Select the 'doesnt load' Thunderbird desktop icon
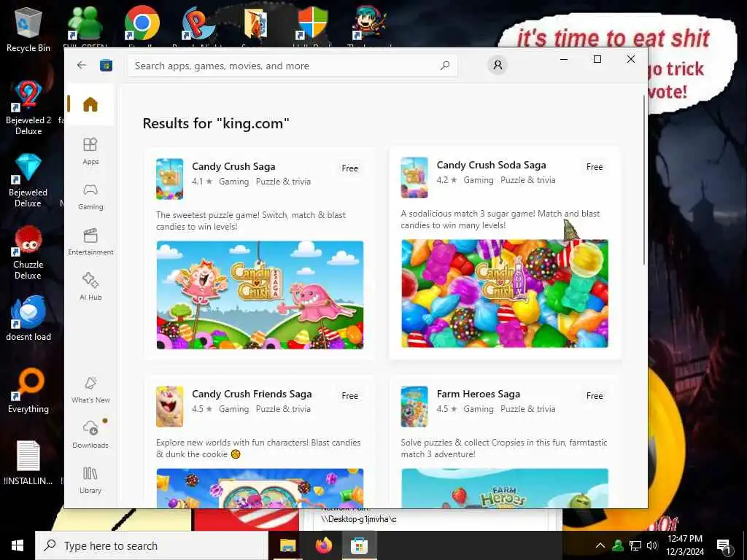Viewport: 747px width, 560px height. [28, 319]
